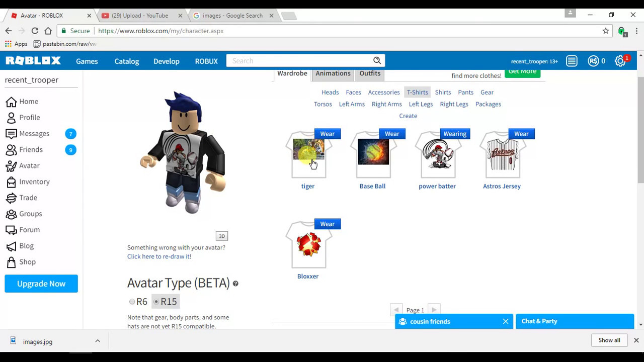
Task: Wear the Base Ball t-shirt
Action: coord(392,134)
